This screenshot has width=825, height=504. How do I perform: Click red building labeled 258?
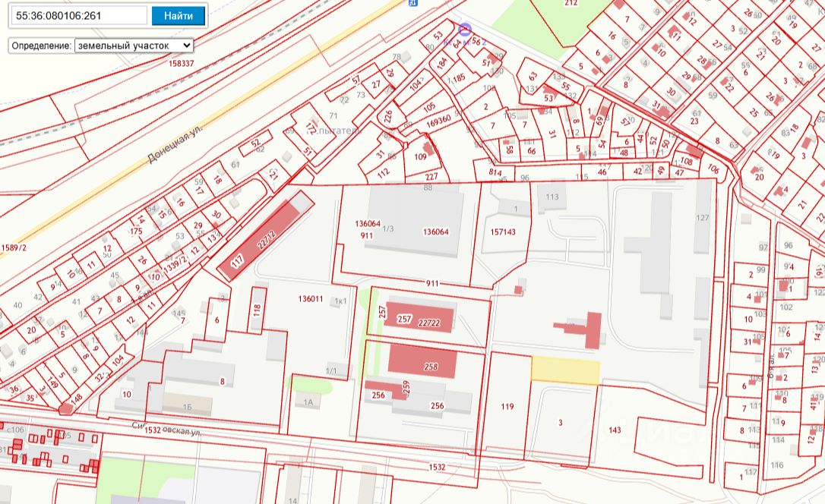coord(422,360)
